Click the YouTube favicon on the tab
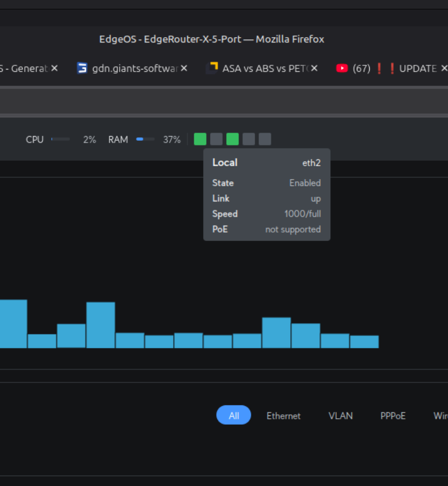The width and height of the screenshot is (448, 486). coord(342,68)
